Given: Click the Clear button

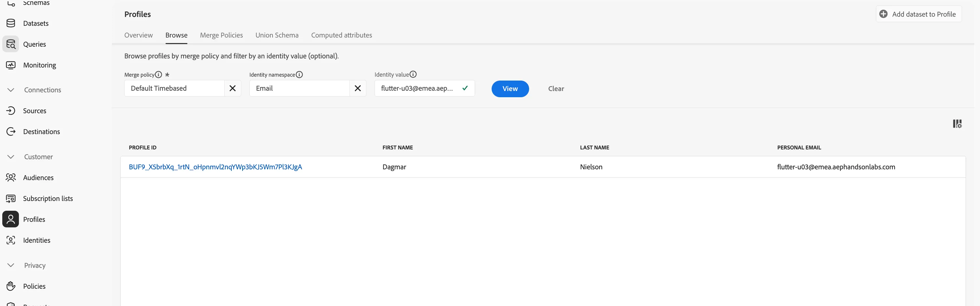Looking at the screenshot, I should point(556,89).
